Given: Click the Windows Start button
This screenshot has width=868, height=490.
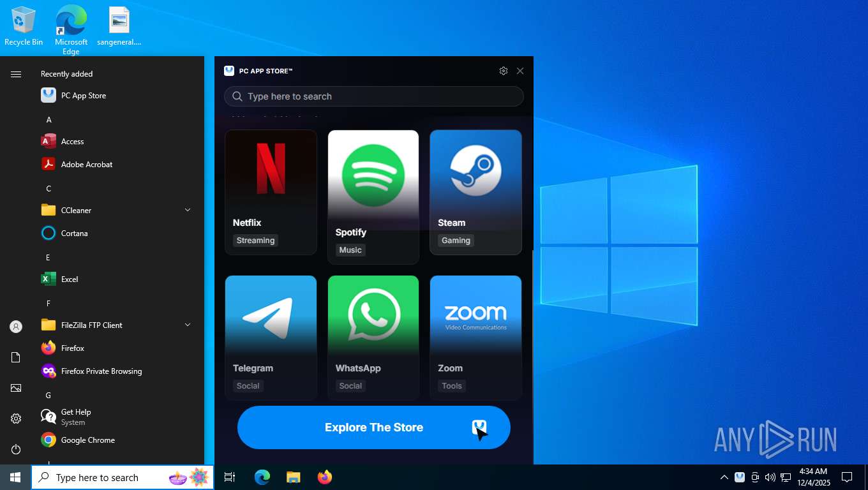Looking at the screenshot, I should tap(15, 477).
